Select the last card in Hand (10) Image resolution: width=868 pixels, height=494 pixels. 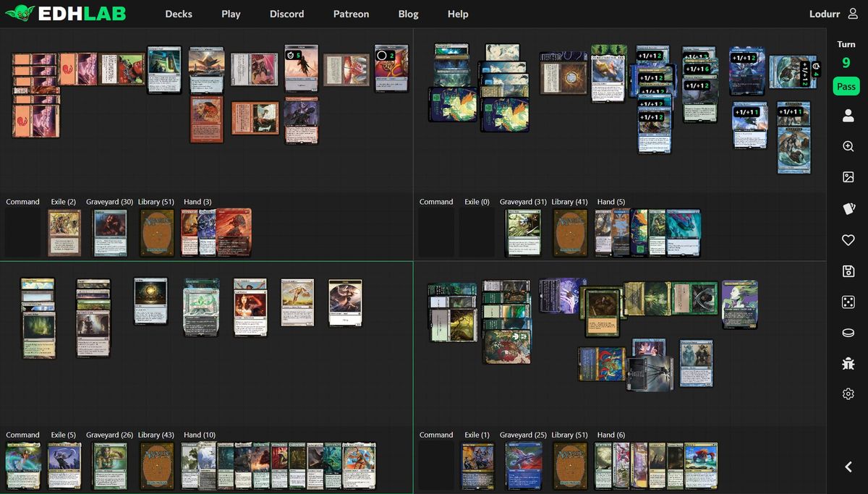point(359,466)
